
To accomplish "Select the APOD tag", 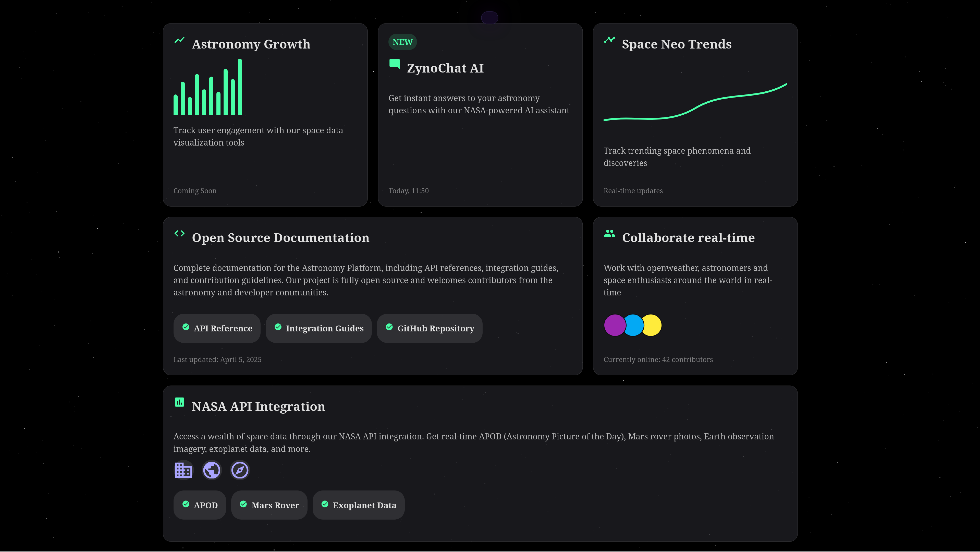I will point(200,505).
